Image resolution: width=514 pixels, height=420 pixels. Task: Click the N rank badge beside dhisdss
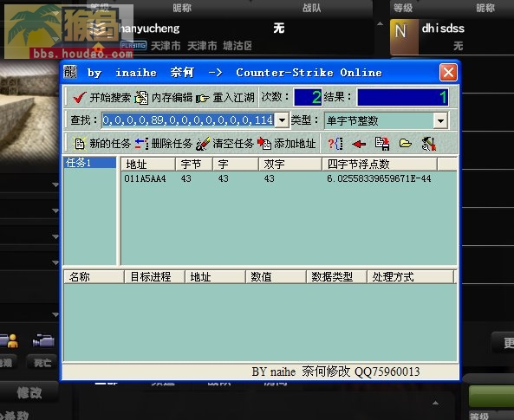pos(404,36)
